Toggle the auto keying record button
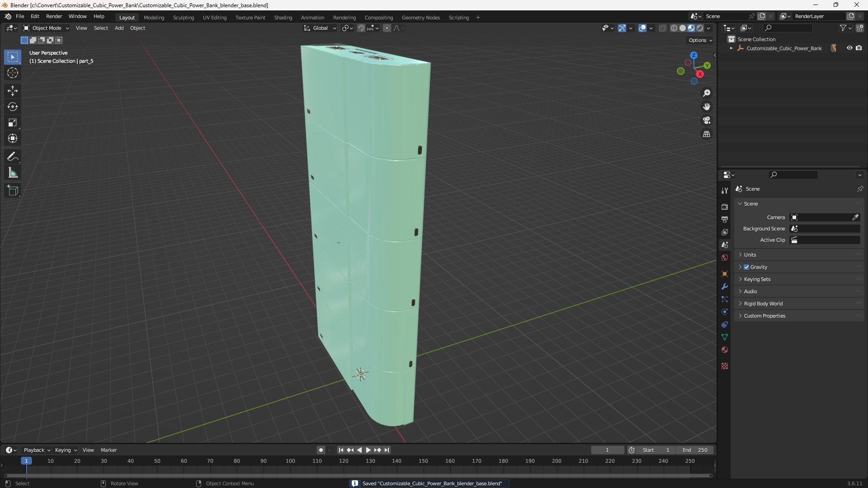The image size is (868, 488). click(321, 450)
